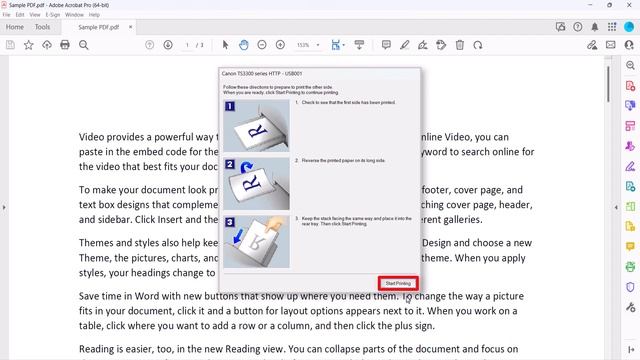Open the Find text magnifier icon
This screenshot has width=640, height=360.
84,45
